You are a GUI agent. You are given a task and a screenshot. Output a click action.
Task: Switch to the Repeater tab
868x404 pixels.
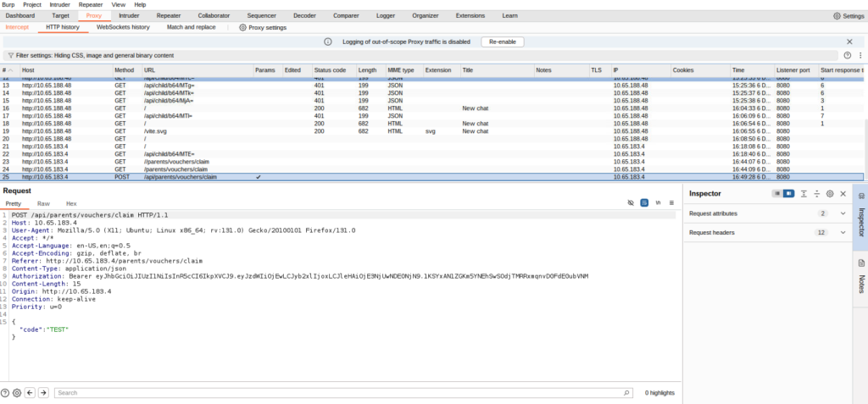168,15
